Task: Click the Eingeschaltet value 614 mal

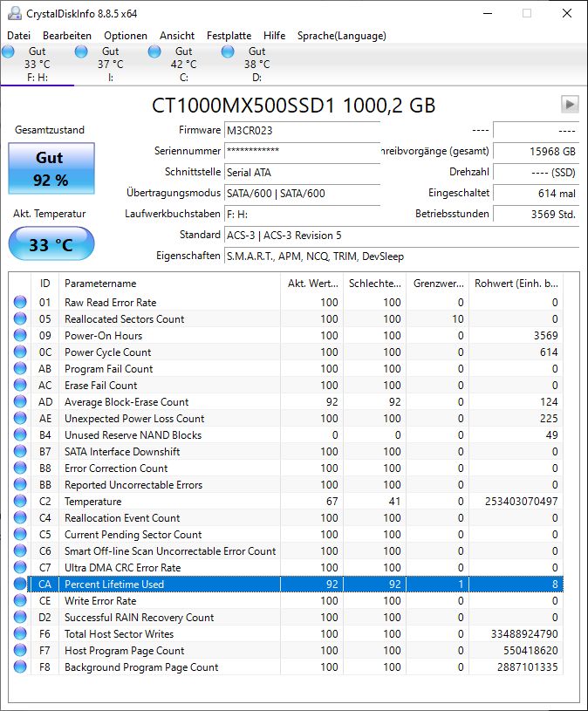Action: click(x=536, y=193)
